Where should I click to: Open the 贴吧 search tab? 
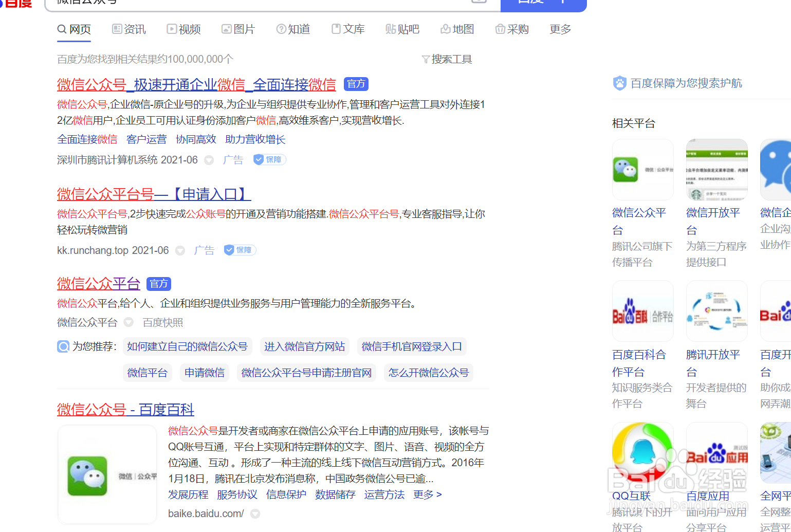[x=402, y=29]
